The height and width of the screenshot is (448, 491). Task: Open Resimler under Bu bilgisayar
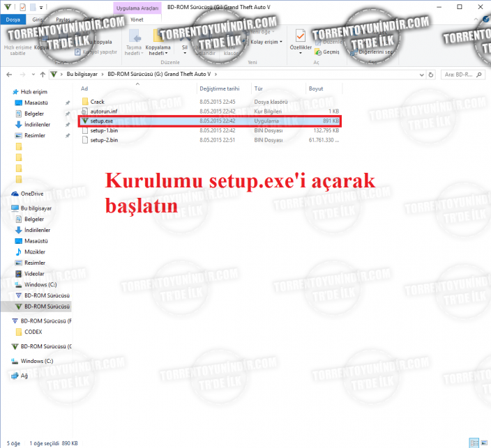(x=35, y=263)
